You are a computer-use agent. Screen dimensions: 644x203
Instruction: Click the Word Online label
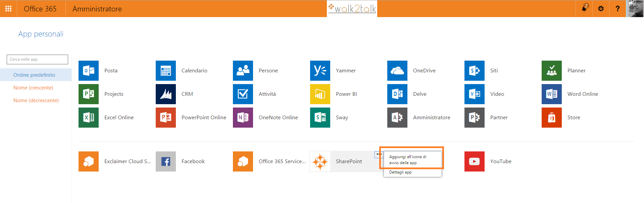[x=583, y=94]
